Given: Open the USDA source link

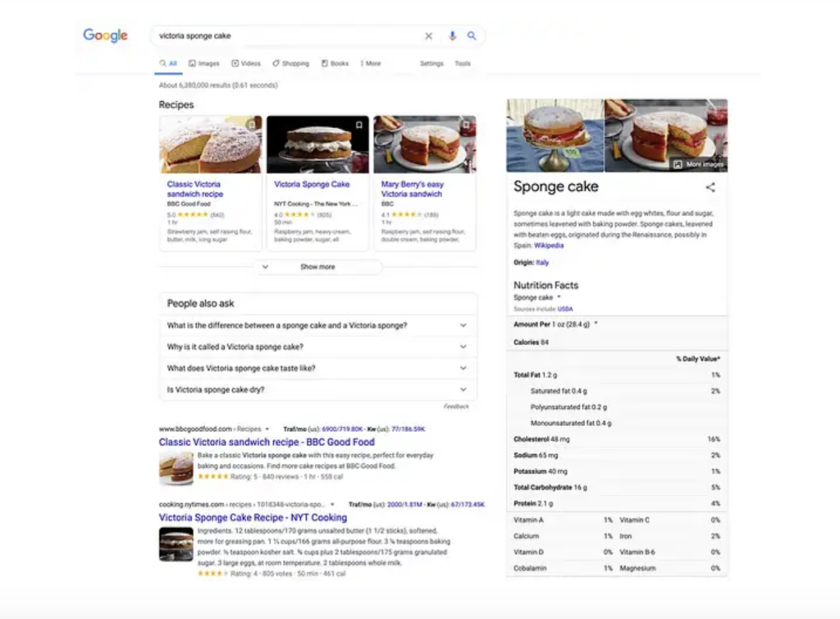Looking at the screenshot, I should coord(565,309).
